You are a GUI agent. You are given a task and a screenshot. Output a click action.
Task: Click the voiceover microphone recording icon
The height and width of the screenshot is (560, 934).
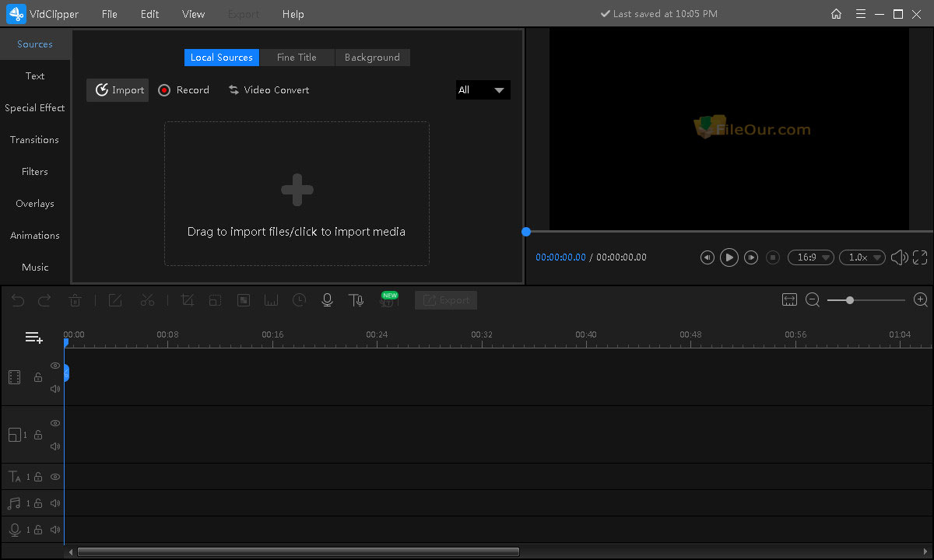pos(327,300)
